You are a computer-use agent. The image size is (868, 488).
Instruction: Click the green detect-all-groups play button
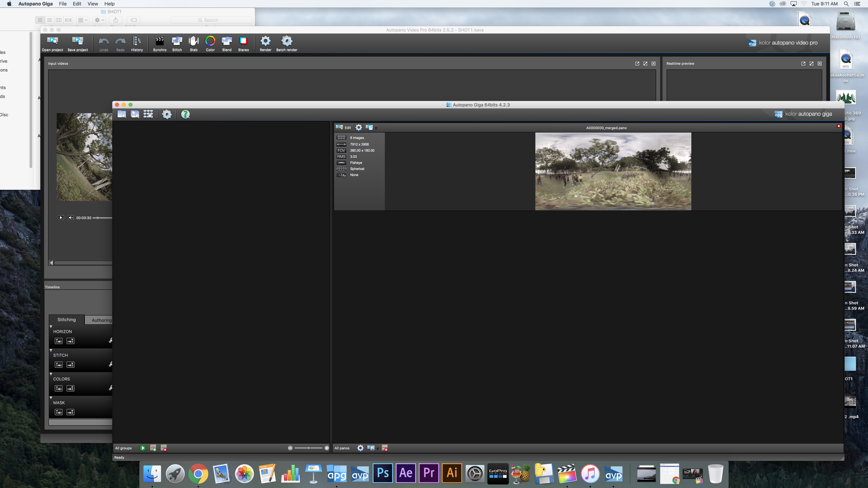(x=143, y=448)
